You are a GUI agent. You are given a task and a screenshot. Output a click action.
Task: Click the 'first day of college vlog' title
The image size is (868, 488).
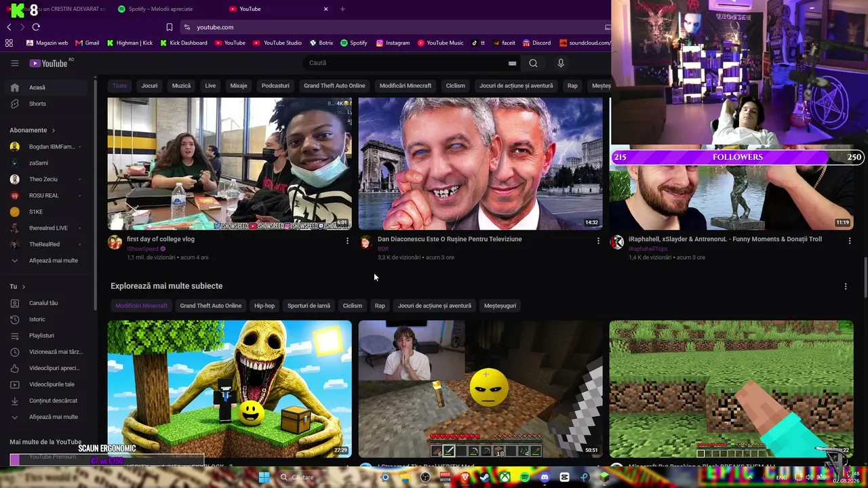161,239
